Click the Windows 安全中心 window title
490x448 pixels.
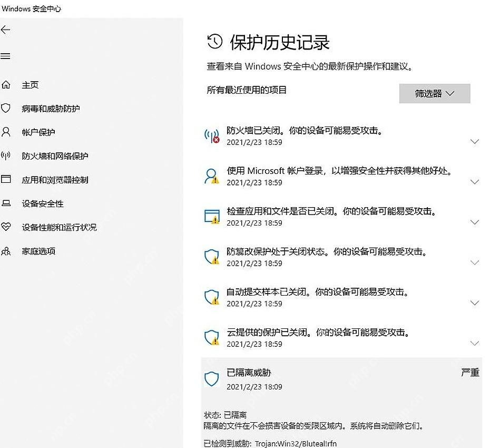32,9
